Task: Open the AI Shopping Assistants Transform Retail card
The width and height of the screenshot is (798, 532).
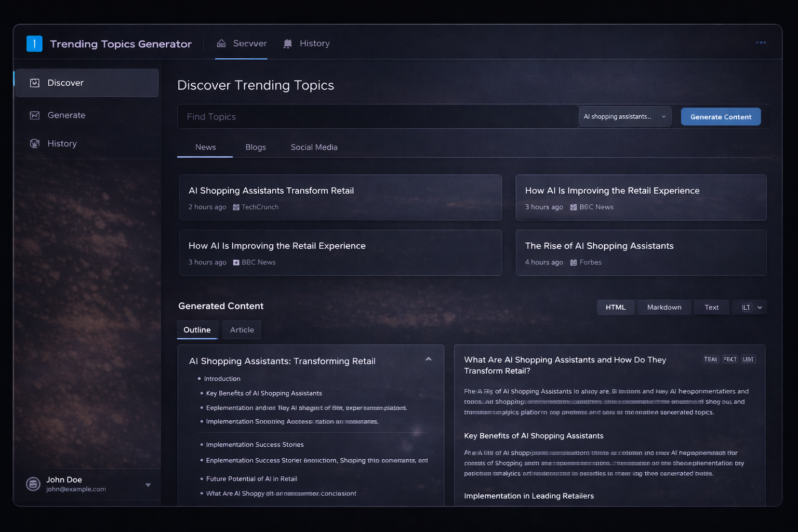Action: coord(340,197)
